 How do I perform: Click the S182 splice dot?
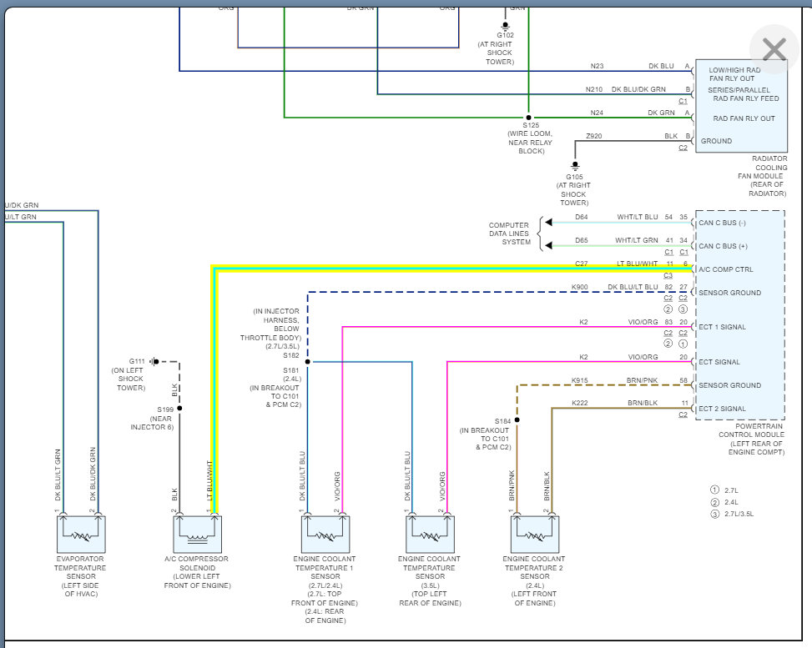pos(308,362)
